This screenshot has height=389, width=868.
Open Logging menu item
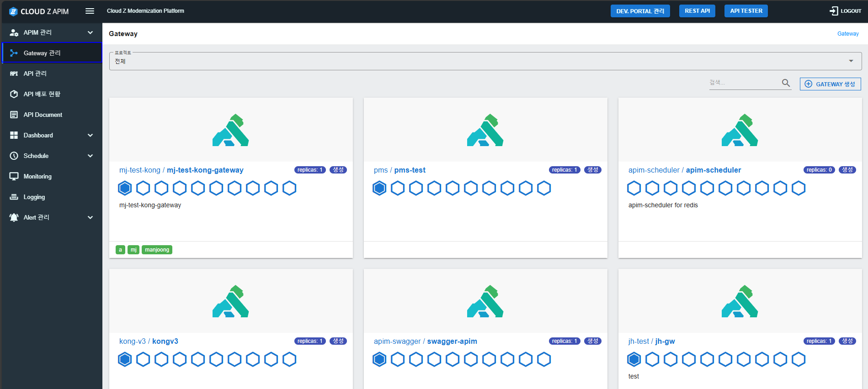coord(52,197)
